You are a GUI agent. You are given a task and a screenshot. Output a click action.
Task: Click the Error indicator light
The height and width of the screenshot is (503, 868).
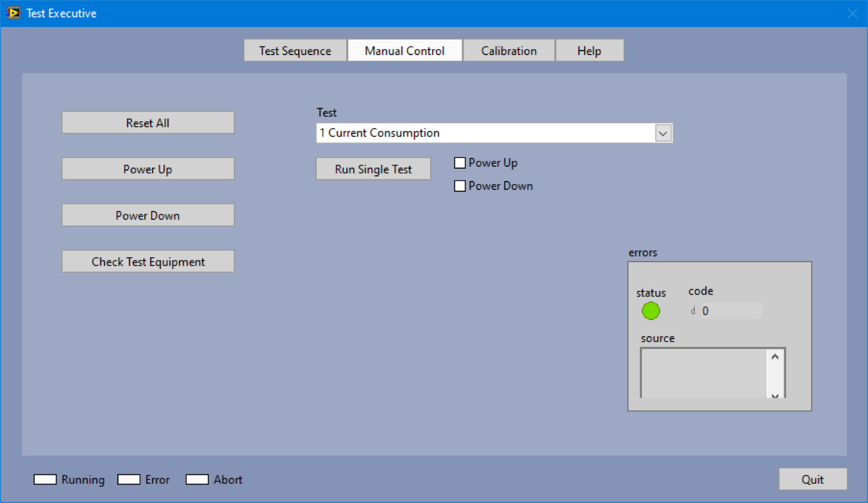click(x=129, y=479)
